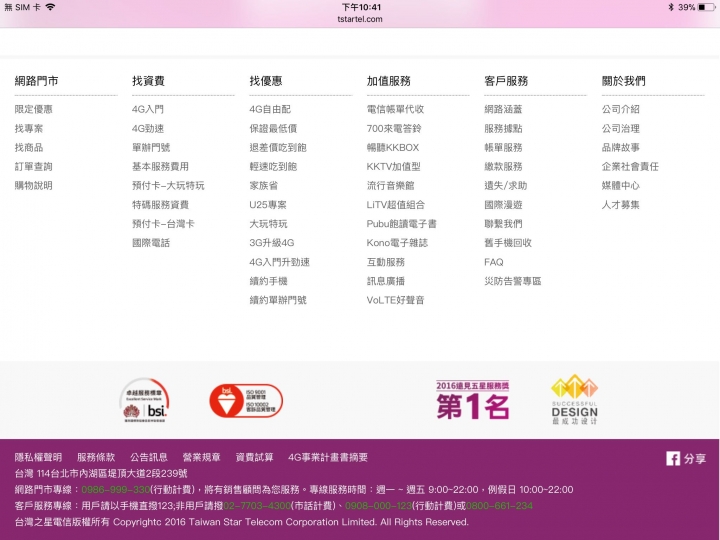This screenshot has height=540, width=720.
Task: Open the 特碼服務資費 link
Action: [x=160, y=205]
